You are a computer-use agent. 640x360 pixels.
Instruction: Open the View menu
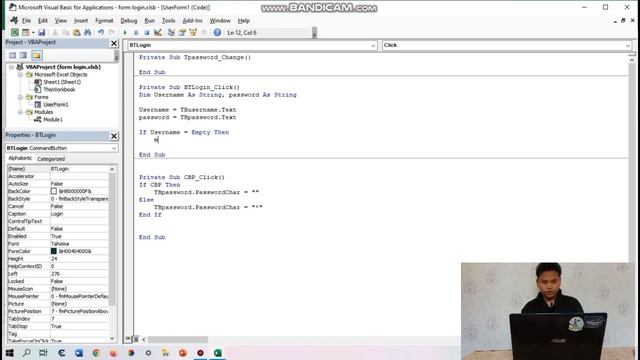(x=60, y=21)
